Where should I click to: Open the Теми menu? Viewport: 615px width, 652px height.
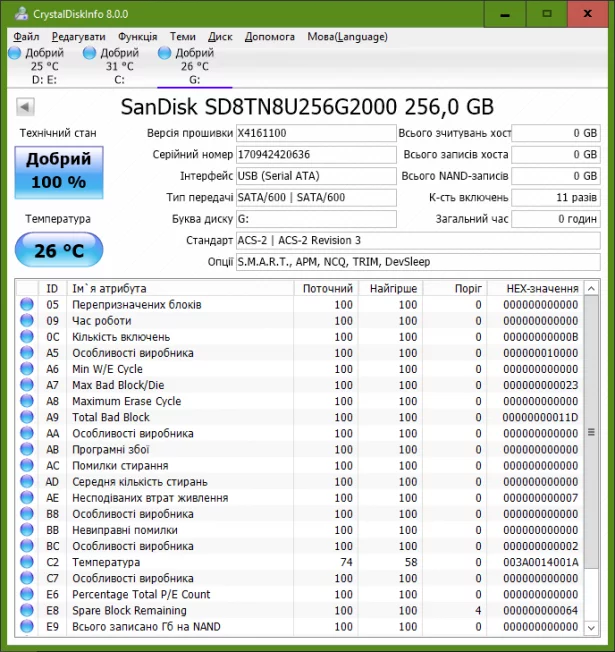click(x=183, y=36)
